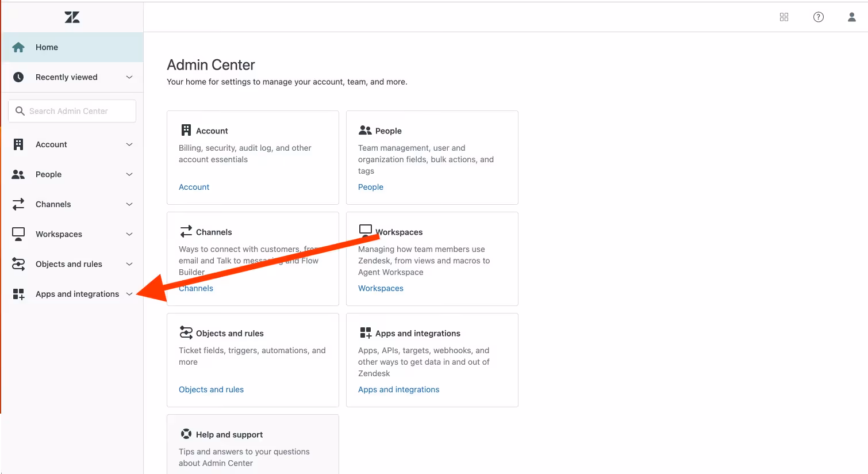The image size is (868, 474).
Task: Click the Help and support card title
Action: [x=229, y=434]
